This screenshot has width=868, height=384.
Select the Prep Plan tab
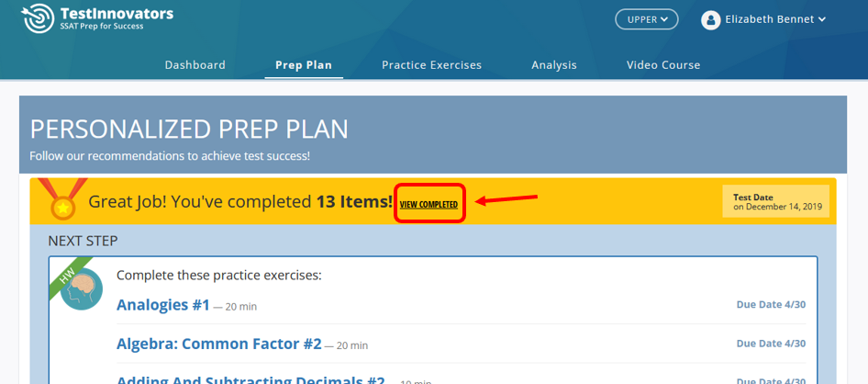click(304, 65)
